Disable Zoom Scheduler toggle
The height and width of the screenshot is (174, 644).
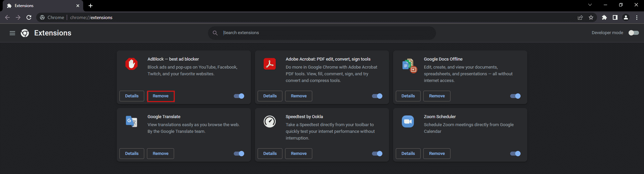click(516, 154)
